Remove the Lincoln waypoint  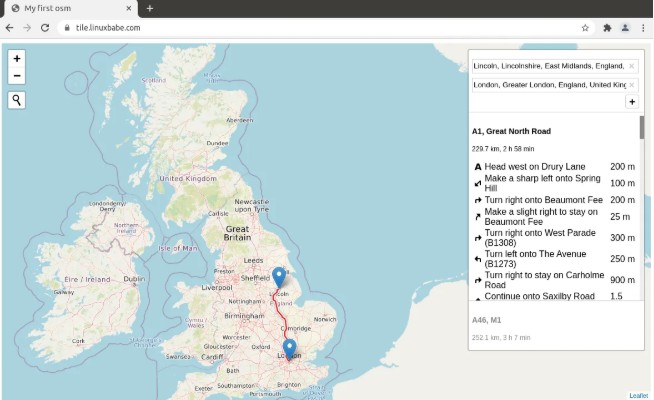631,66
